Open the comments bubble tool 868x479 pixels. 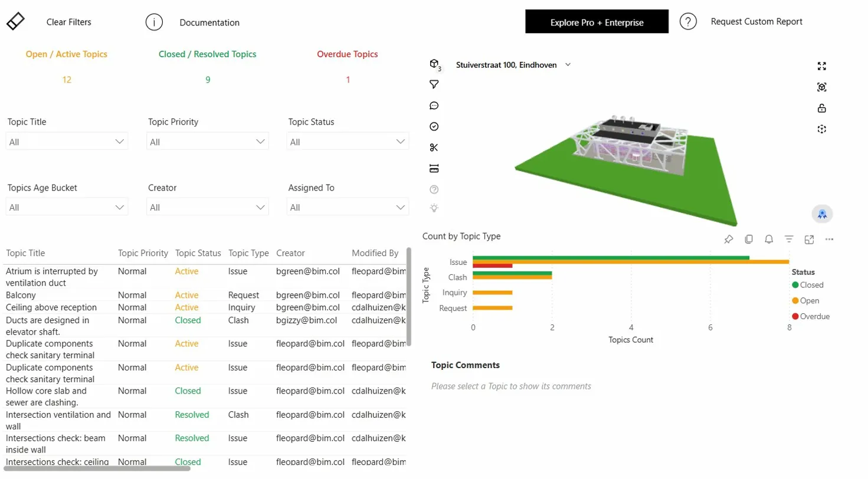click(435, 106)
